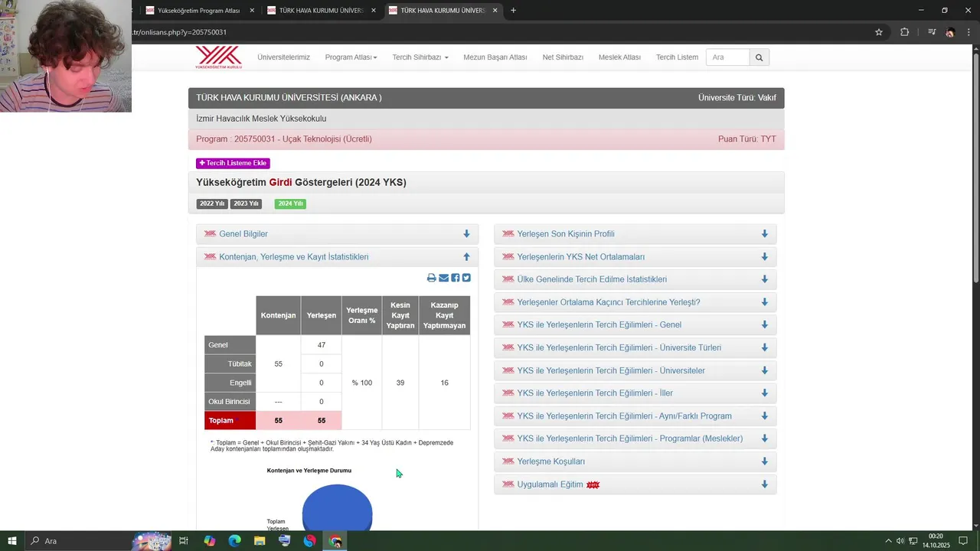
Task: Open Task View on the taskbar
Action: (x=184, y=541)
